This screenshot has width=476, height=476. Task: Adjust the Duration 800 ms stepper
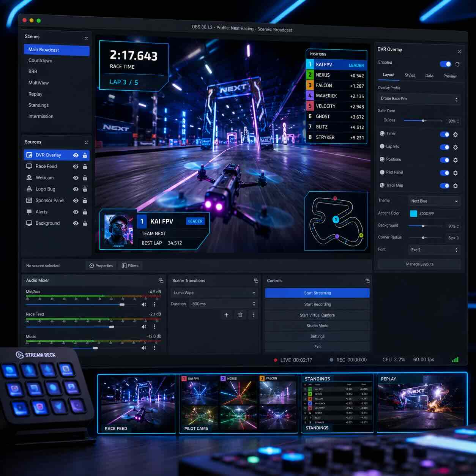(254, 304)
